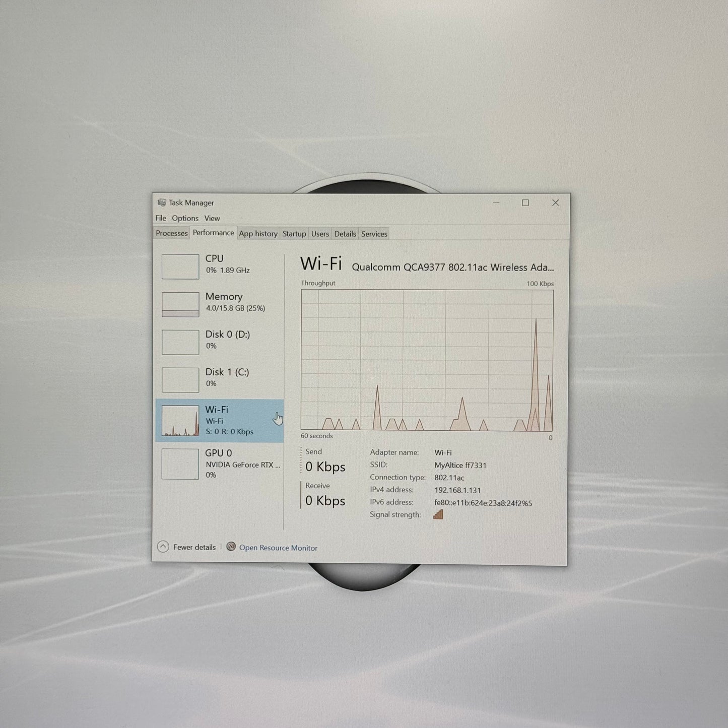Select the Memory usage thumbnail

coord(180,304)
